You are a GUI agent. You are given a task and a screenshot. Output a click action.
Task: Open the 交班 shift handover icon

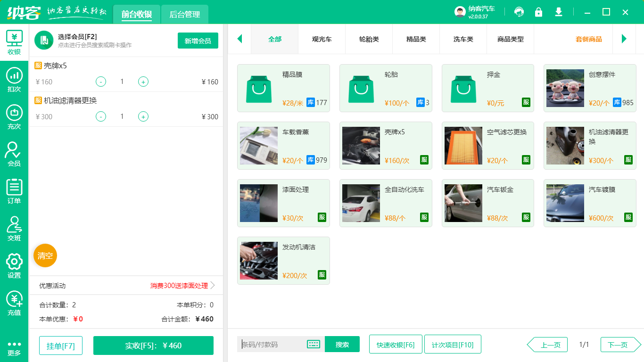coord(14,229)
